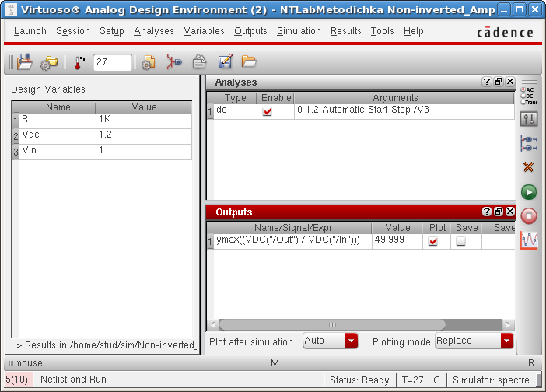
Task: Click the open results folder icon
Action: [249, 61]
